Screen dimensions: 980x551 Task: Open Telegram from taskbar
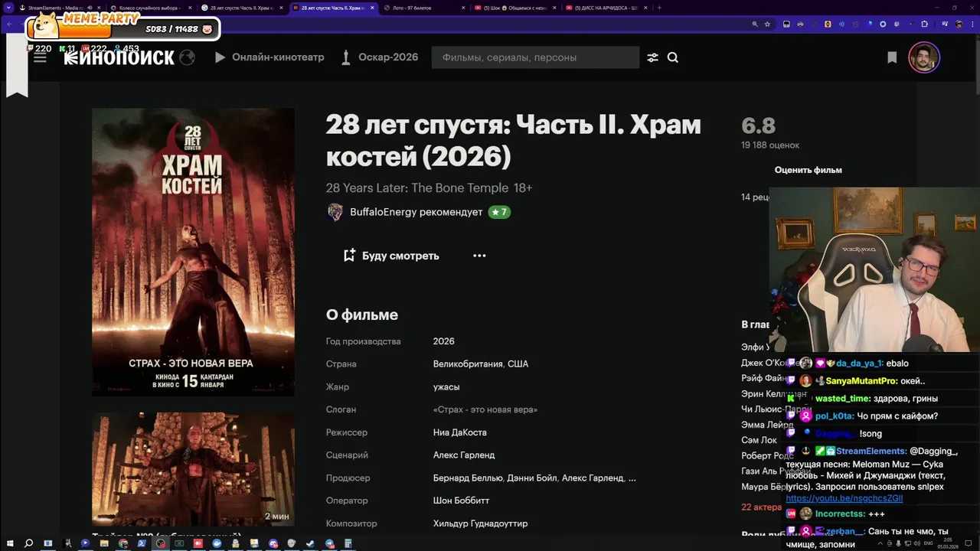pyautogui.click(x=329, y=543)
